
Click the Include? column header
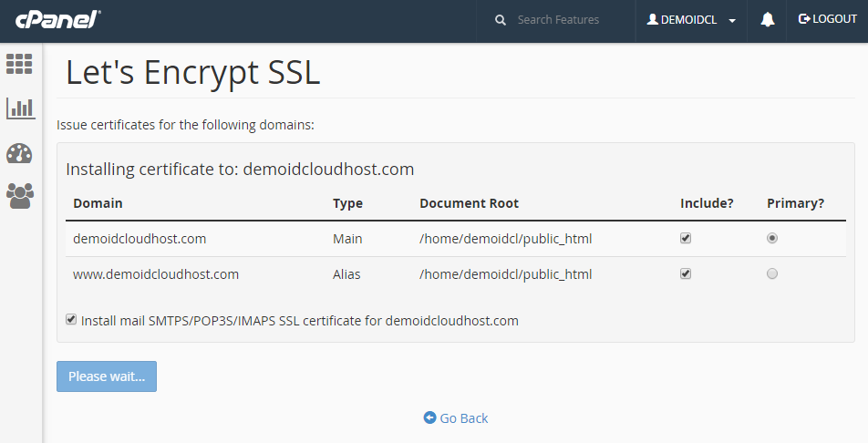pos(707,203)
